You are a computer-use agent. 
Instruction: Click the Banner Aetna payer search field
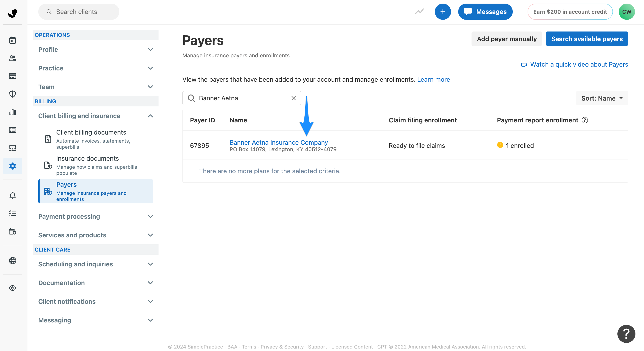pyautogui.click(x=241, y=98)
